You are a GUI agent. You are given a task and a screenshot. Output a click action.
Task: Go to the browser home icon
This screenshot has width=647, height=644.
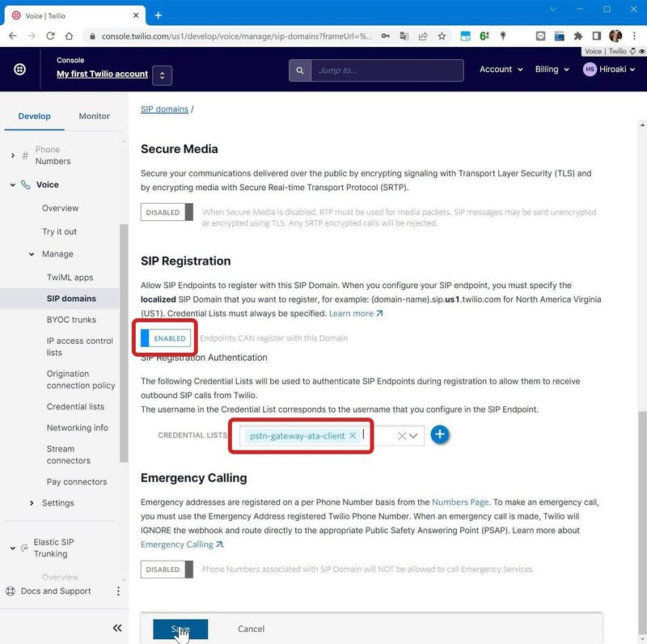(69, 36)
